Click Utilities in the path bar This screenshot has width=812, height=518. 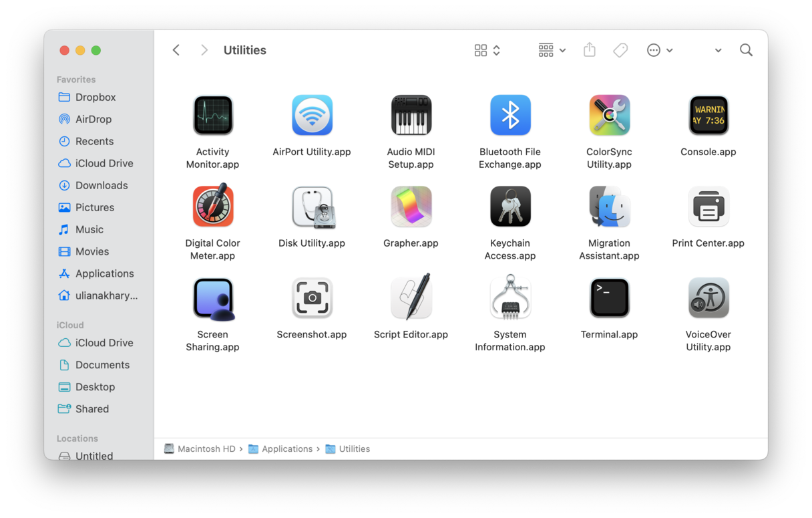(348, 449)
